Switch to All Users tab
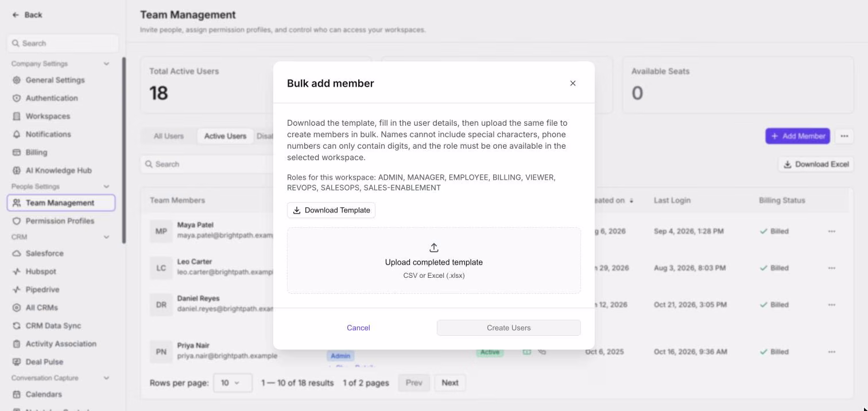 169,136
